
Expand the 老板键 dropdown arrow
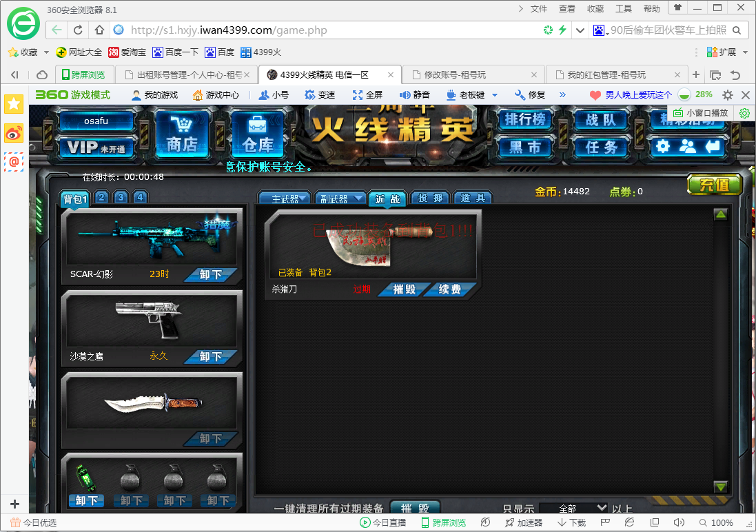[495, 95]
